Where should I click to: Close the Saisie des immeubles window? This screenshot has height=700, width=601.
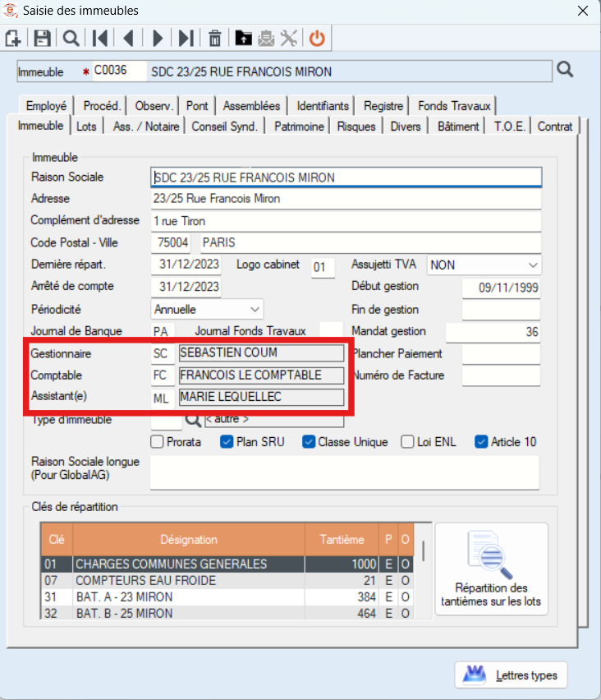583,11
